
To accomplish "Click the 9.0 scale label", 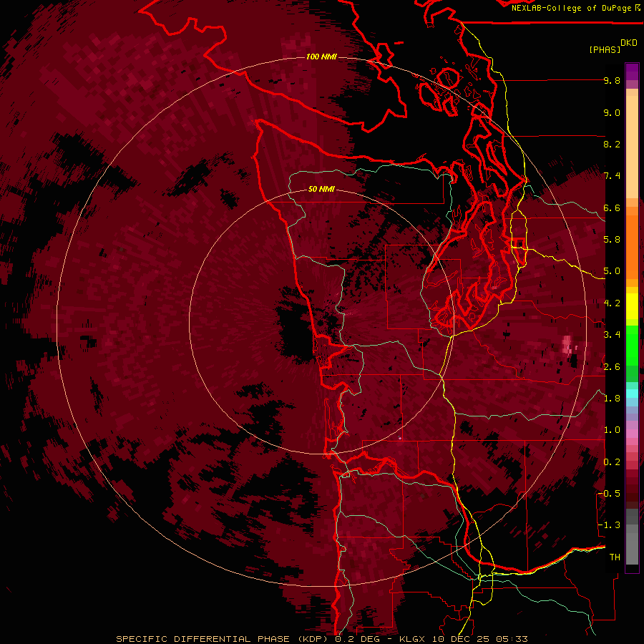I will [x=612, y=112].
